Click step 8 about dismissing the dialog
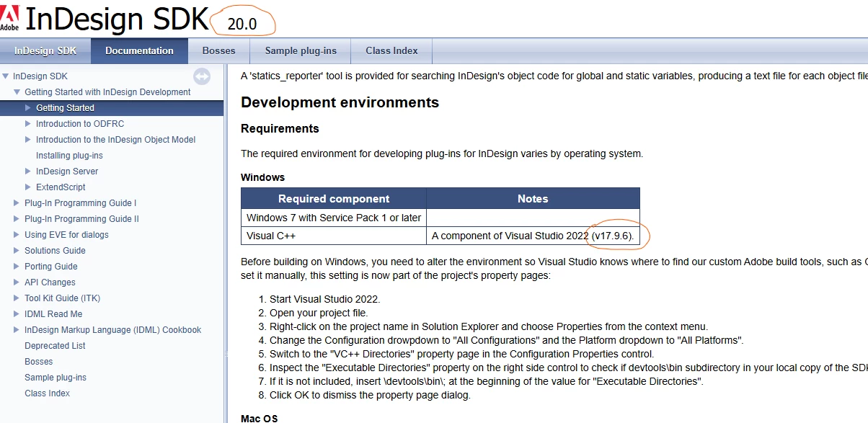Screen dimensions: 868x423 tap(370, 395)
